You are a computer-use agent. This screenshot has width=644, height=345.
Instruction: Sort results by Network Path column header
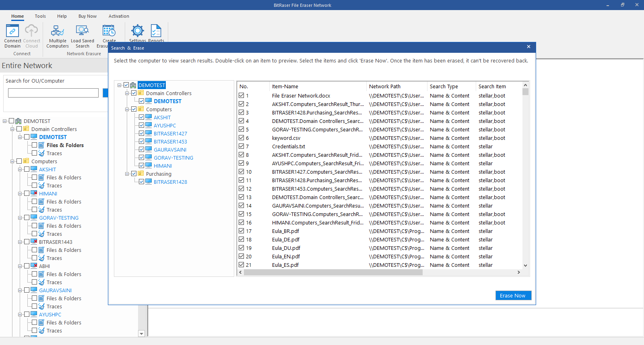tap(396, 86)
